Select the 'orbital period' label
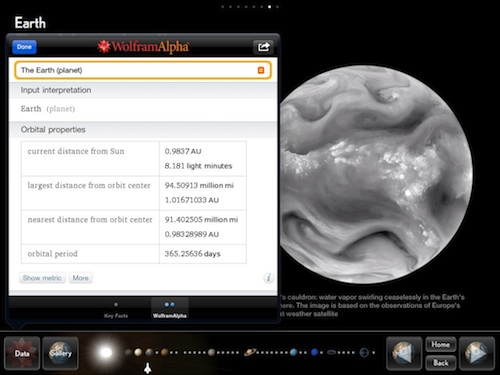The height and width of the screenshot is (375, 500). click(52, 254)
